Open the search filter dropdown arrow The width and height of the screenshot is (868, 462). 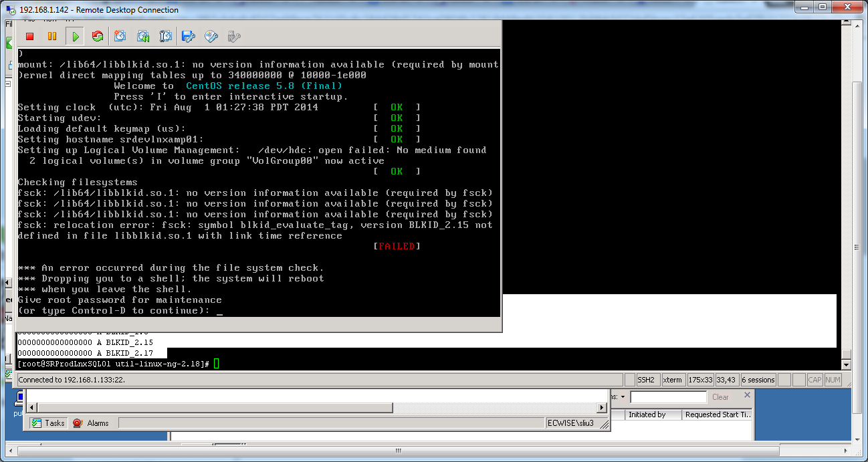click(623, 396)
